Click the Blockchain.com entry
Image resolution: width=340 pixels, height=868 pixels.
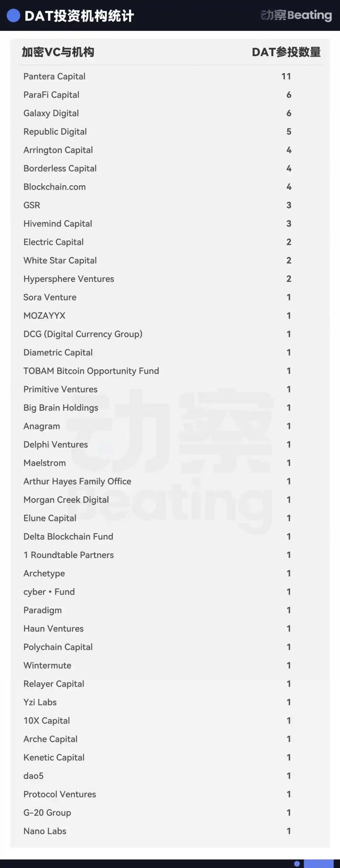click(x=54, y=187)
